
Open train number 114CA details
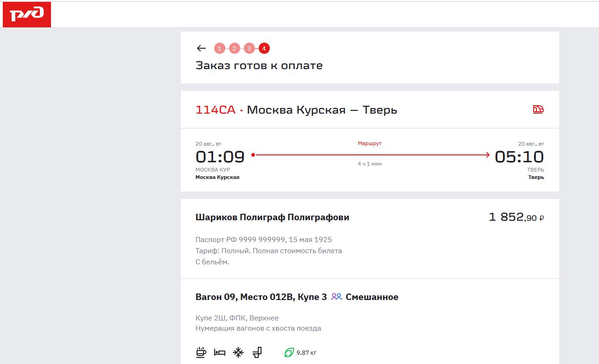click(x=215, y=110)
